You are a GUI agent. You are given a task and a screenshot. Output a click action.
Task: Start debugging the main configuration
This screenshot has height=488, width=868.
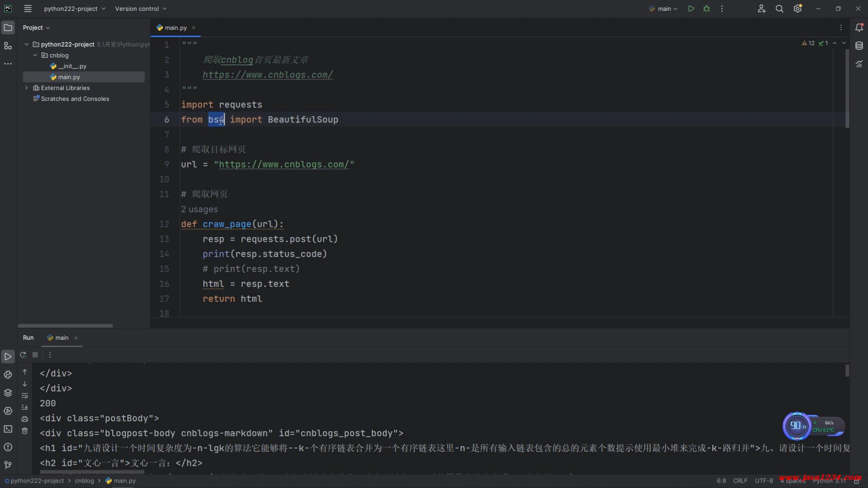[x=707, y=9]
